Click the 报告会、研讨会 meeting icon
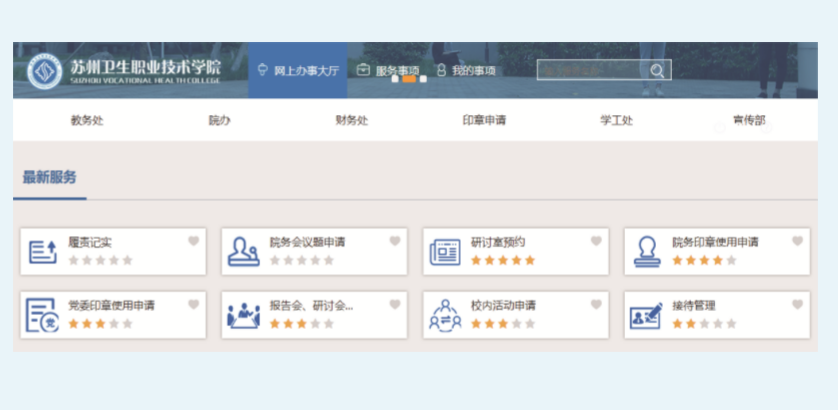838x410 pixels. pos(244,315)
